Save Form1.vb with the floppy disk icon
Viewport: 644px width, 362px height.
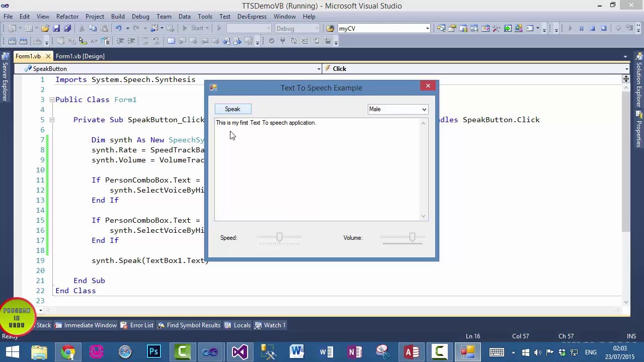click(x=56, y=28)
